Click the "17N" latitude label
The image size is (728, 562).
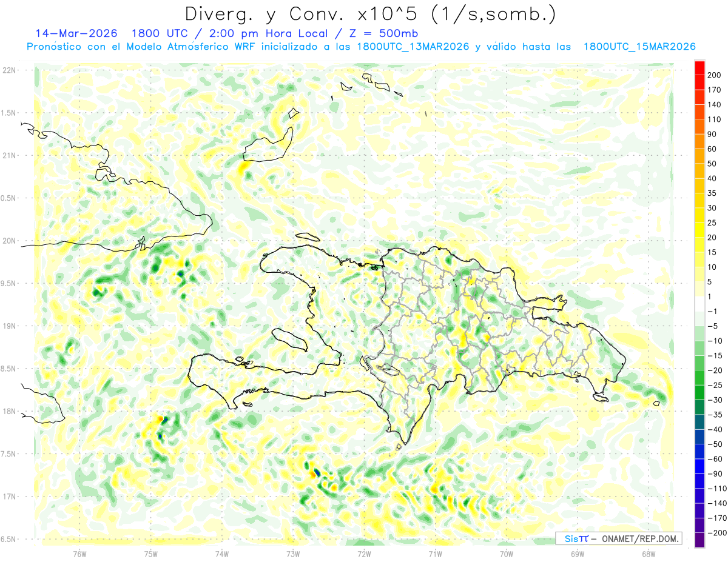(x=9, y=497)
